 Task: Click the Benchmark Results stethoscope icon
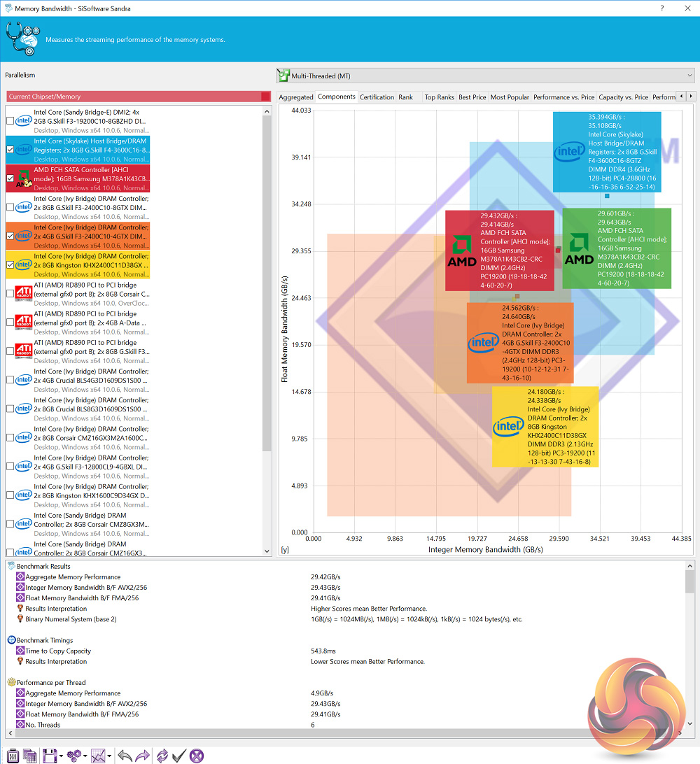click(12, 566)
